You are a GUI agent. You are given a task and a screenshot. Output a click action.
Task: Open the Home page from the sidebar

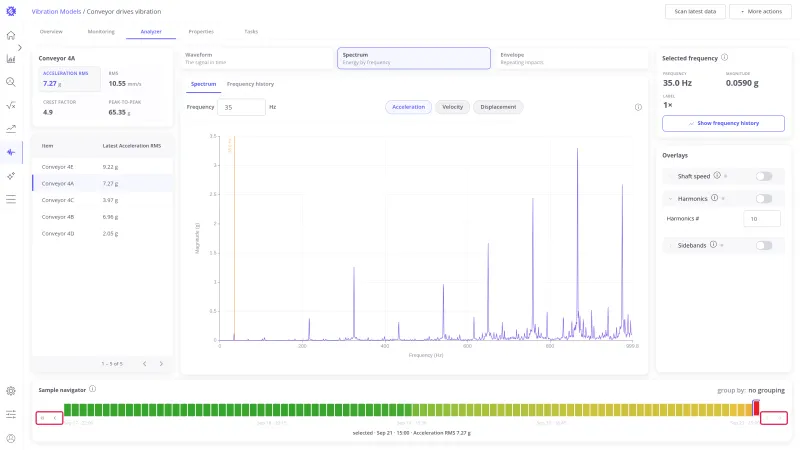pos(11,35)
